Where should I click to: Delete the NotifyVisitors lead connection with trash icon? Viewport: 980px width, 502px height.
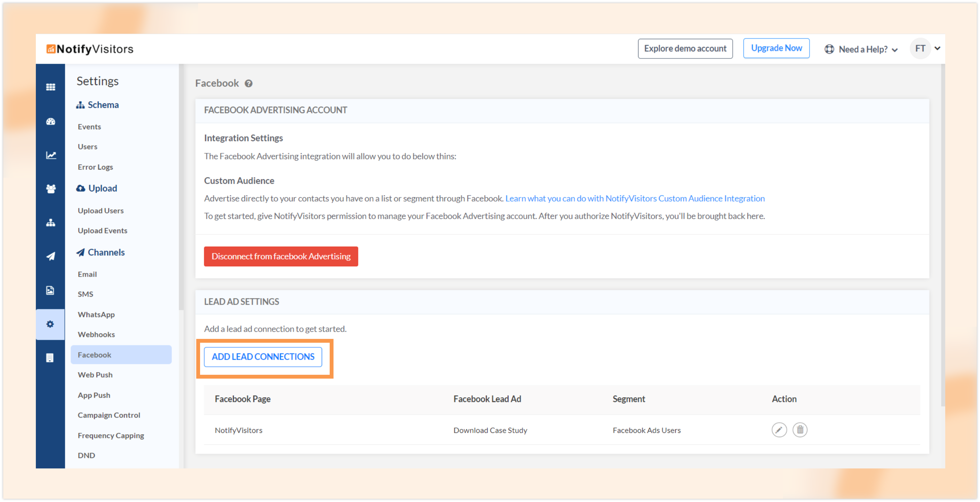coord(800,430)
